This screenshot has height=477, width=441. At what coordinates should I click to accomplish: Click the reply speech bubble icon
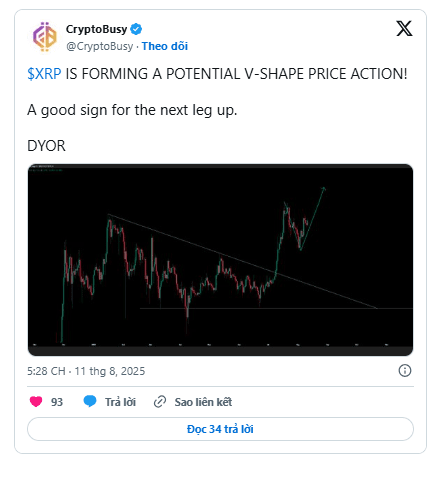coord(90,401)
